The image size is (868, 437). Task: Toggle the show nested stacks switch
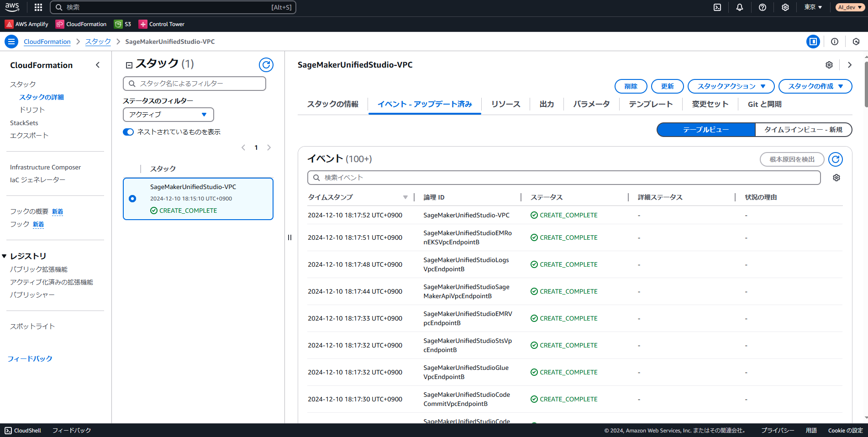[128, 132]
